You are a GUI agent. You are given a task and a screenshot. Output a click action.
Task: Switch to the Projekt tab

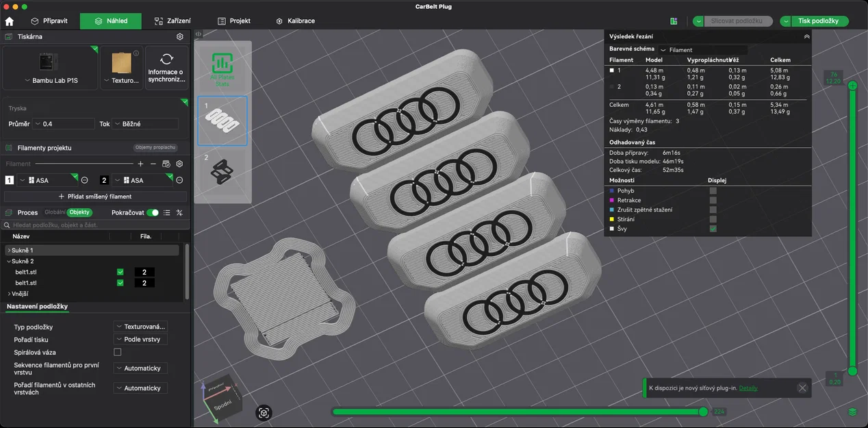click(234, 21)
